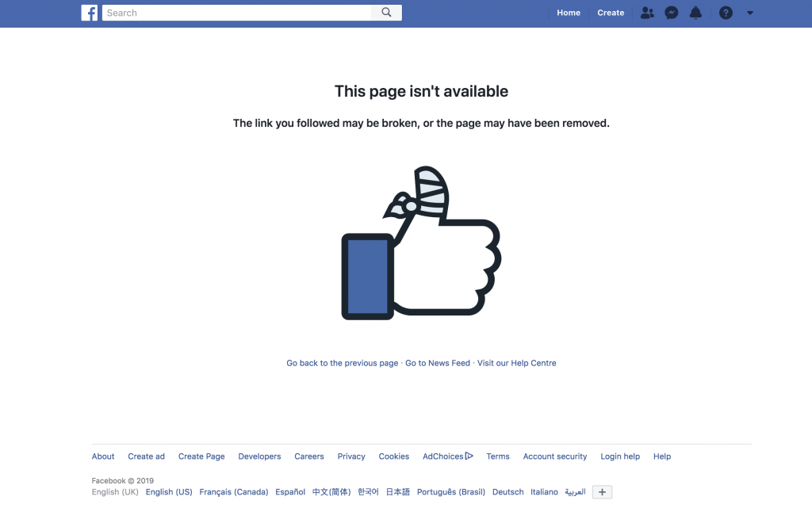Focus the Search input field
Viewport: 812px width, 527px height.
point(236,13)
